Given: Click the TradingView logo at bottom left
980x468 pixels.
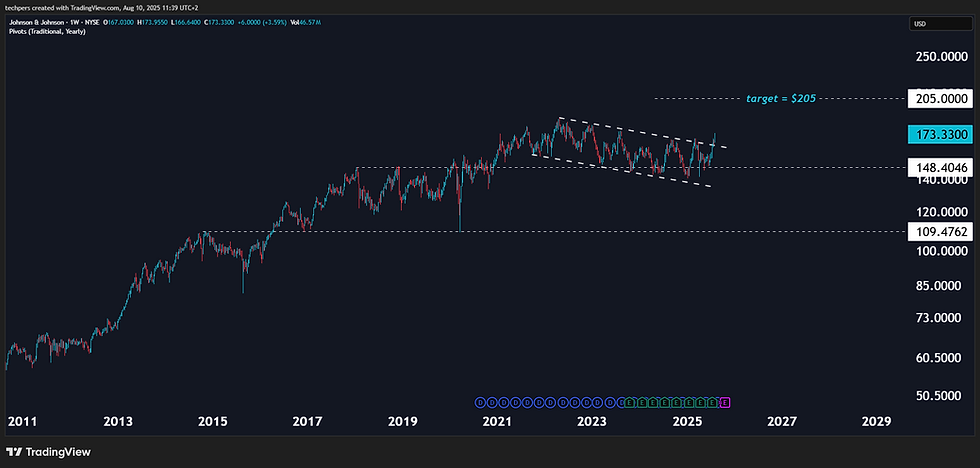Looking at the screenshot, I should tap(49, 452).
